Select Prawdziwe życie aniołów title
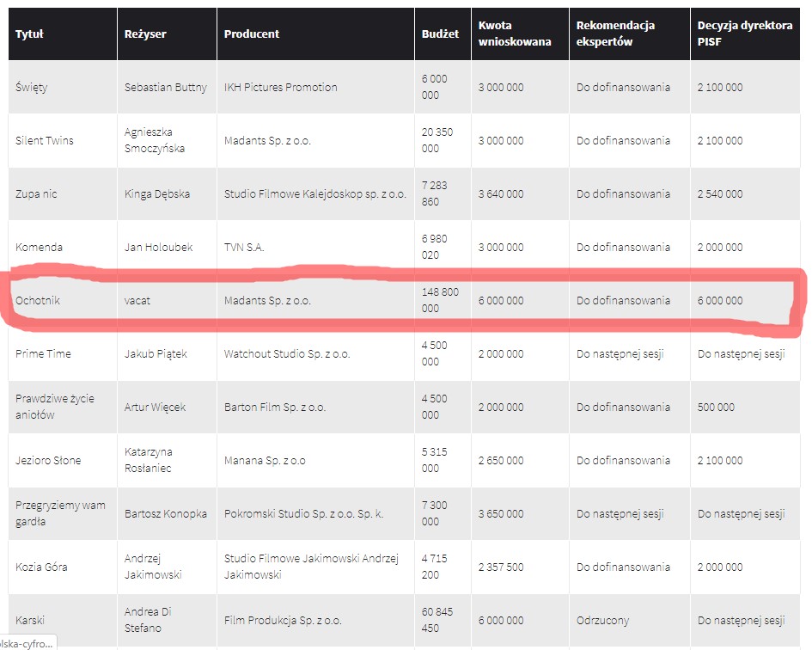Viewport: 812px width, 650px height. tap(55, 407)
